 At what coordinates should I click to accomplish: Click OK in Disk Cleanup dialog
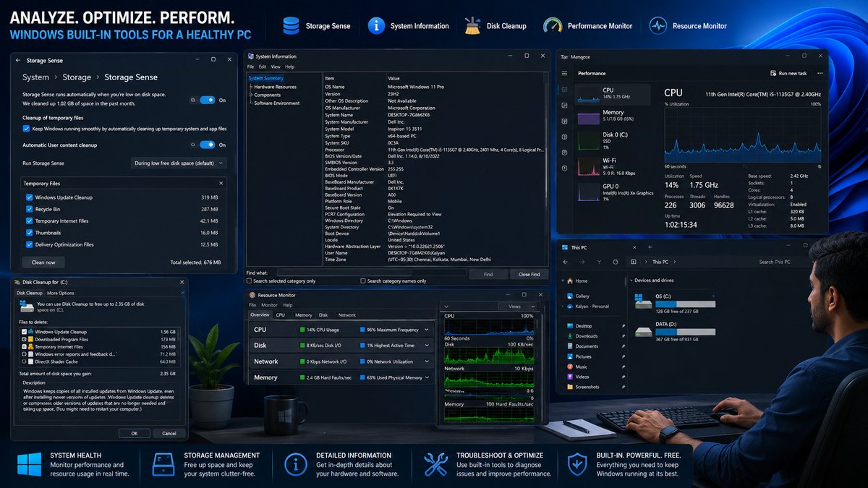tap(135, 433)
